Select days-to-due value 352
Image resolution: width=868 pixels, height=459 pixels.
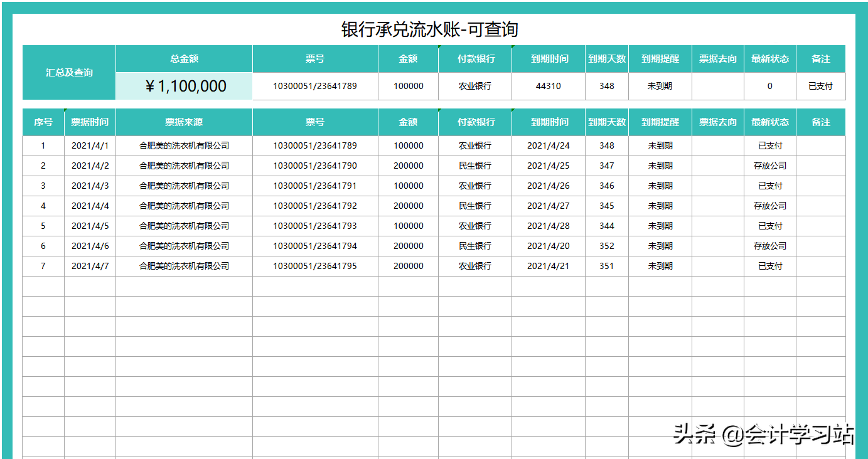point(607,246)
